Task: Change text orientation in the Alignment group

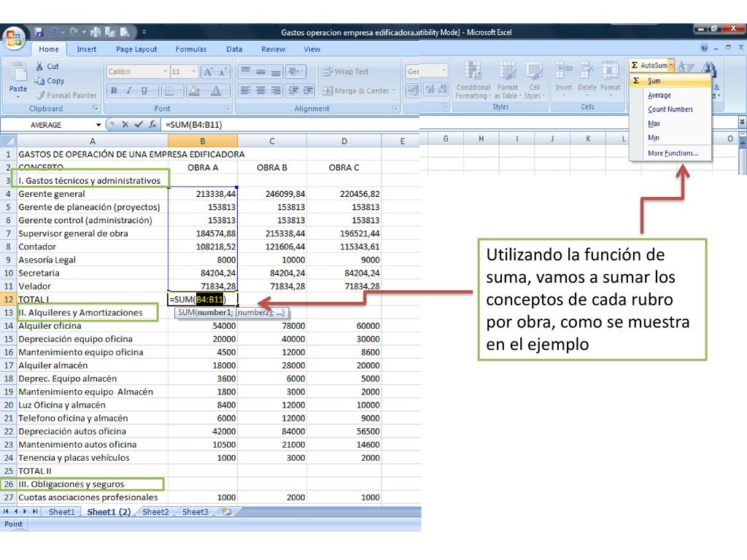Action: tap(295, 71)
